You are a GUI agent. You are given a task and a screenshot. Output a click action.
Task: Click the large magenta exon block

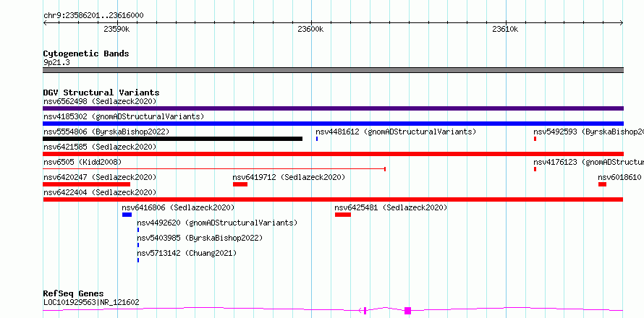(407, 311)
